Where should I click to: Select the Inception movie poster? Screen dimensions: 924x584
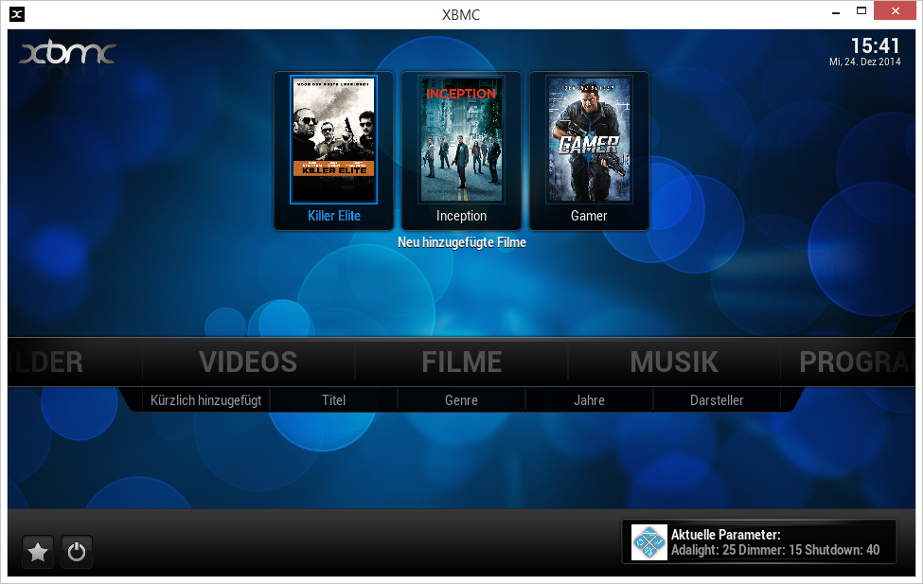click(x=461, y=140)
